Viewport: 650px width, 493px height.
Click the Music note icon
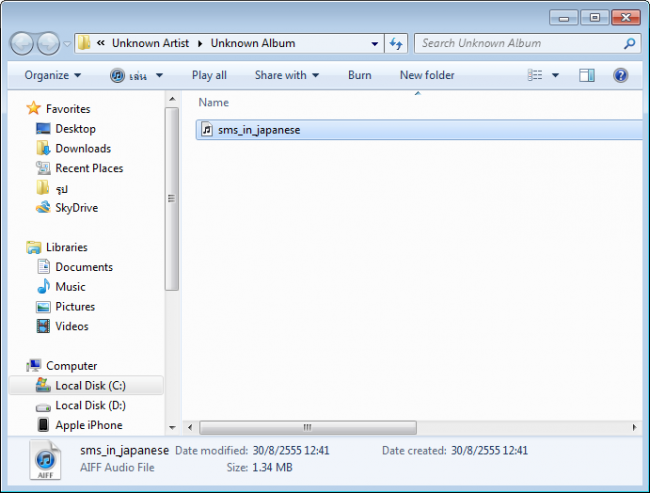point(44,286)
